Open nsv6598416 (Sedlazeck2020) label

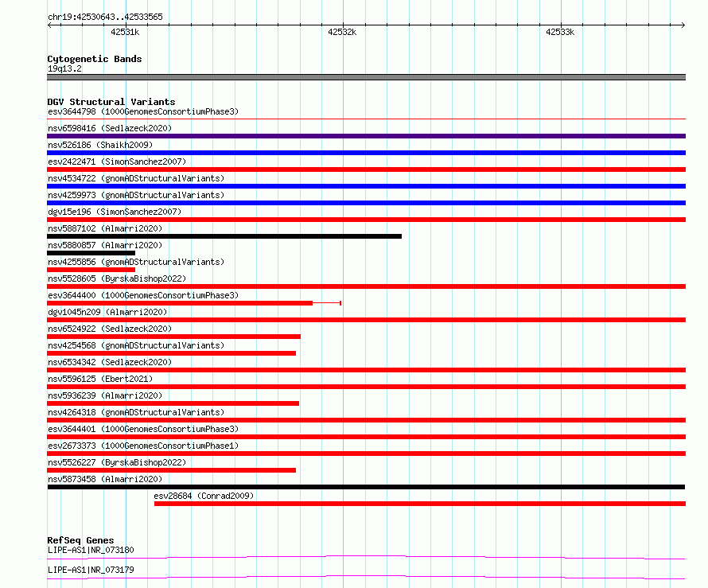point(110,128)
